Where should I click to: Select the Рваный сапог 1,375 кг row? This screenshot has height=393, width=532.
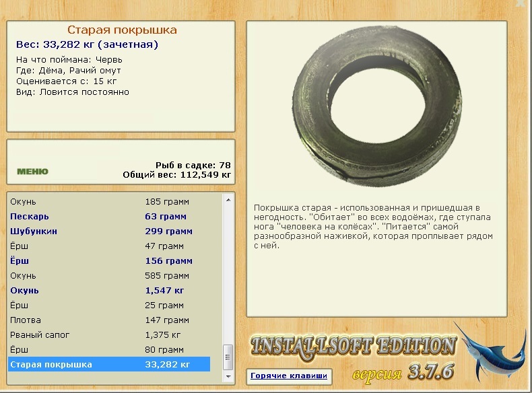coord(109,334)
